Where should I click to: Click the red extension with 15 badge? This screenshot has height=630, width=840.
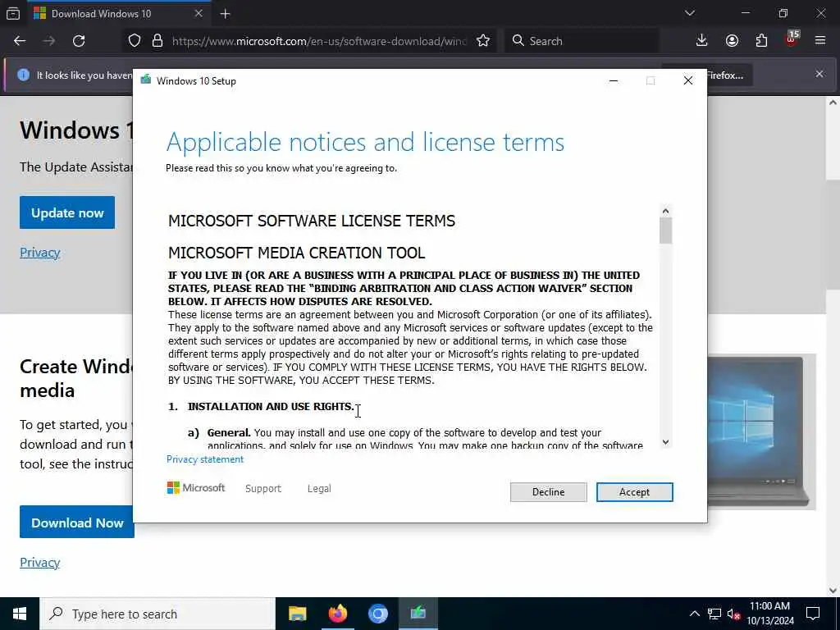pyautogui.click(x=792, y=39)
